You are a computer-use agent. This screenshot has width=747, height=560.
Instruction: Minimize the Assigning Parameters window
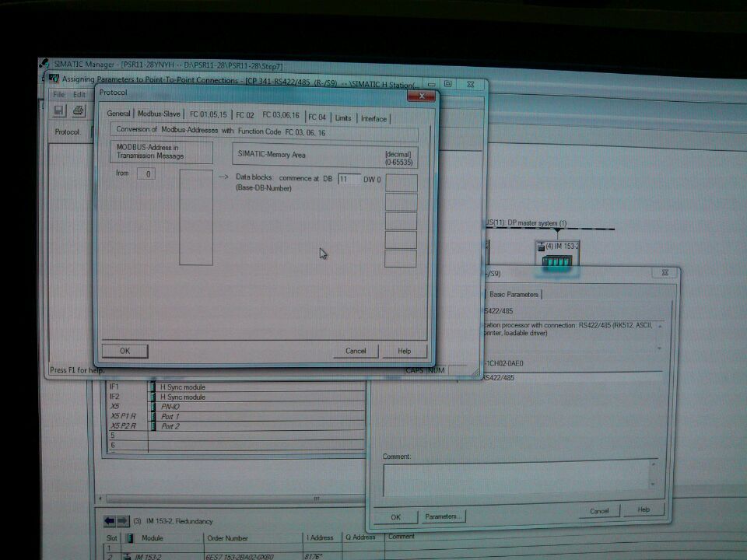(x=432, y=84)
